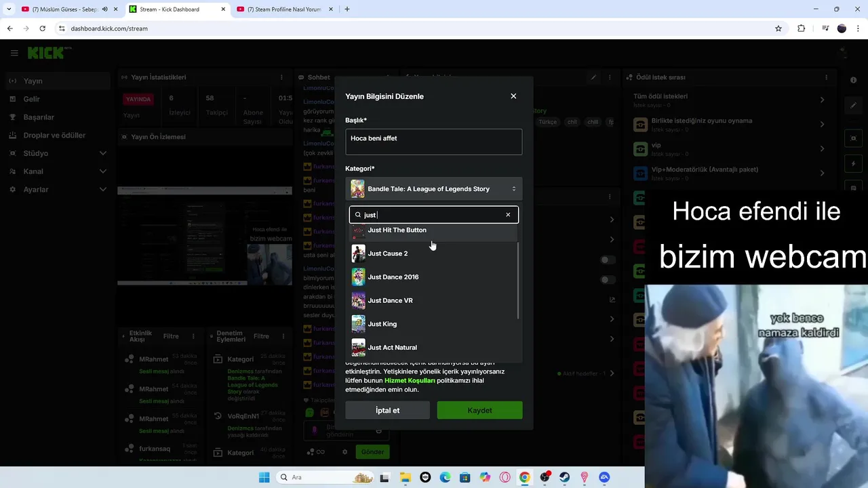Screen dimensions: 868x488
Task: Click the lightning bolt icon in right rail
Action: [854, 164]
